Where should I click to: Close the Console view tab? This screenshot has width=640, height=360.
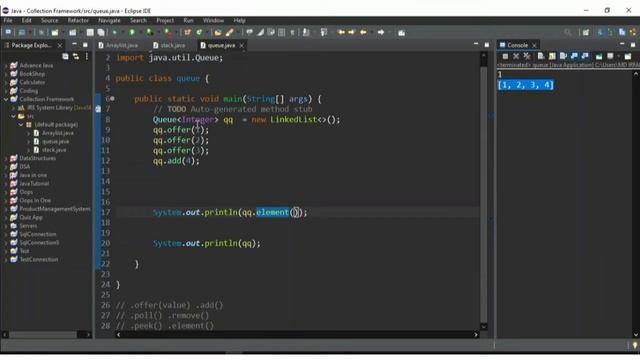point(534,45)
